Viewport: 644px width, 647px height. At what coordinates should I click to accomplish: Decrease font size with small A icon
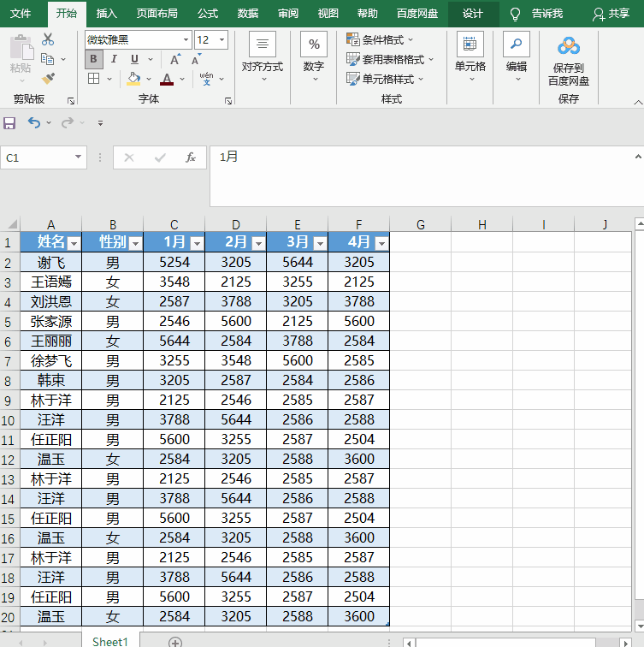pos(196,59)
